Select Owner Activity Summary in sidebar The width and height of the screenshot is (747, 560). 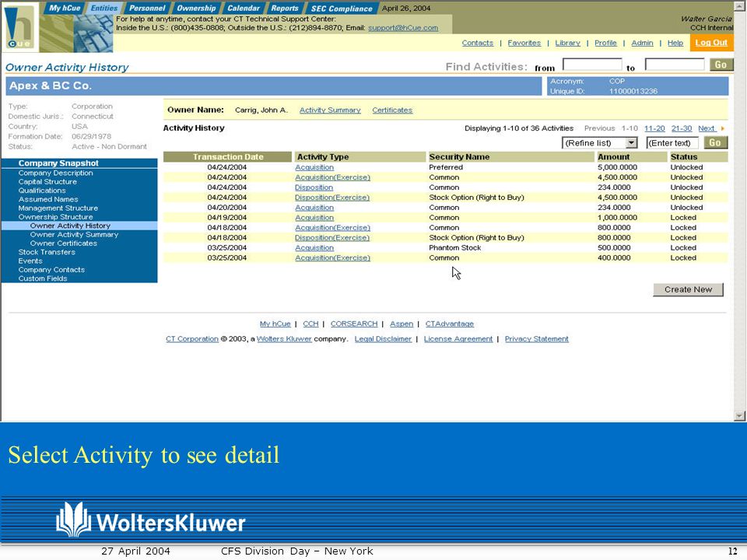tap(74, 235)
